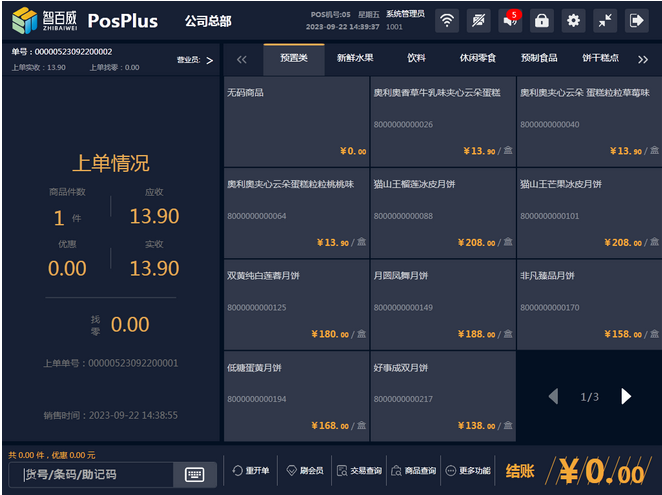Lock the POS screen with padlock icon

click(x=541, y=20)
